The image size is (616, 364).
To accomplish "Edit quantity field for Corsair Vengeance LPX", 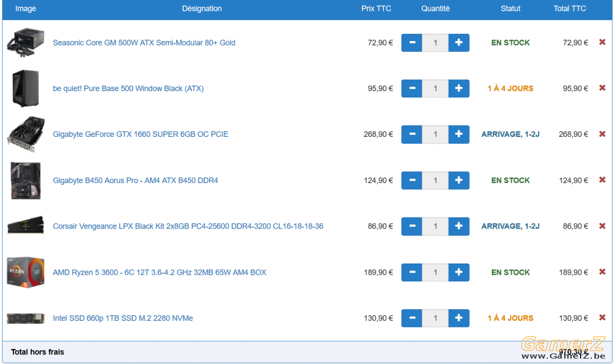I will (435, 226).
